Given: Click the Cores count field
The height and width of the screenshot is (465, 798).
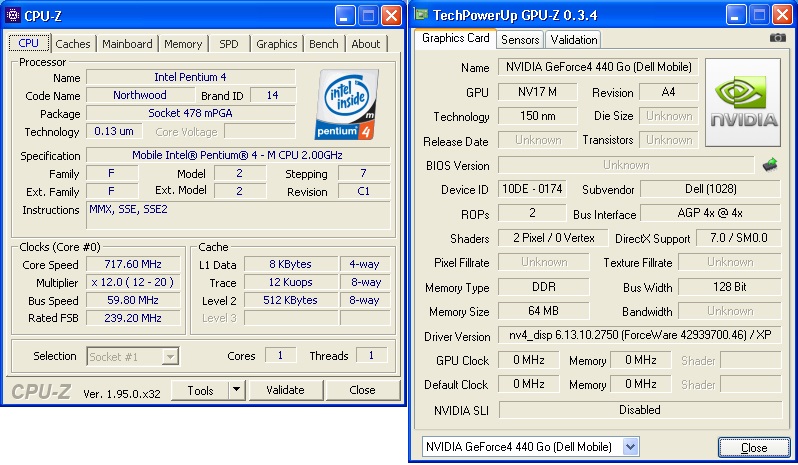Looking at the screenshot, I should 280,355.
